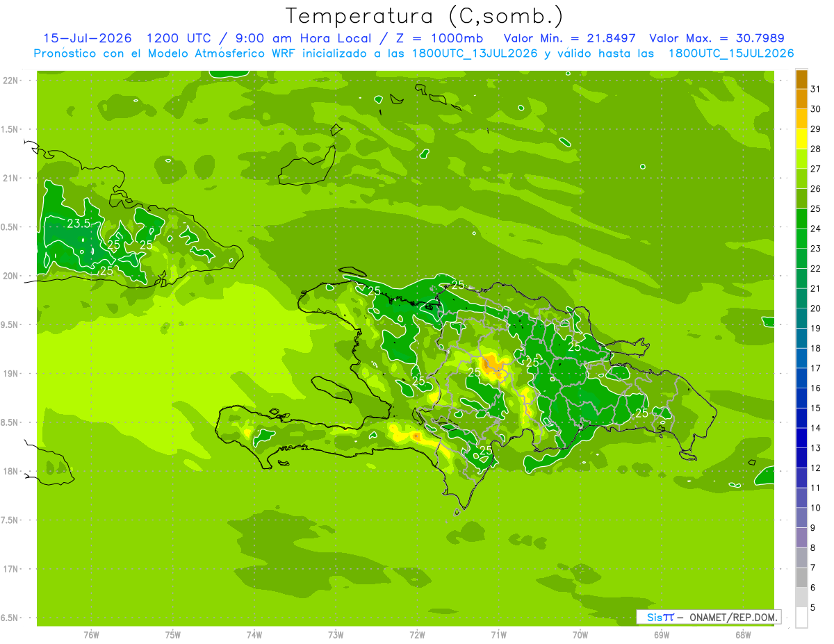
Task: Pick the purple legend band between 9 and 10
Action: (801, 518)
